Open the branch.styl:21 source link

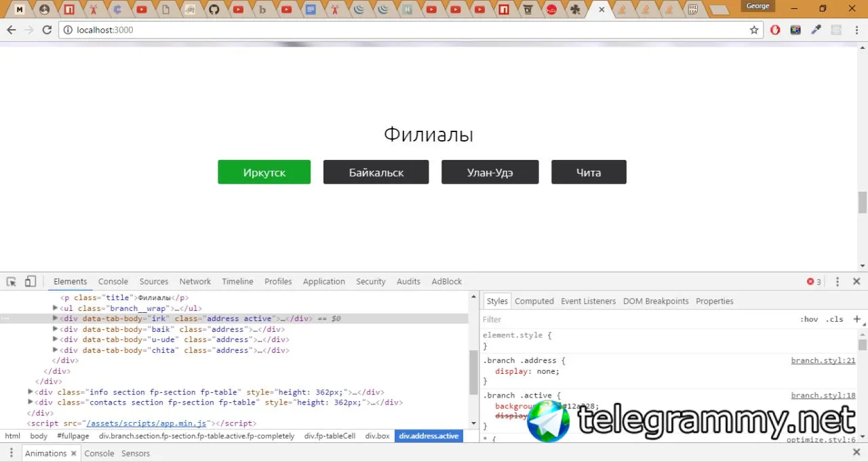[823, 360]
